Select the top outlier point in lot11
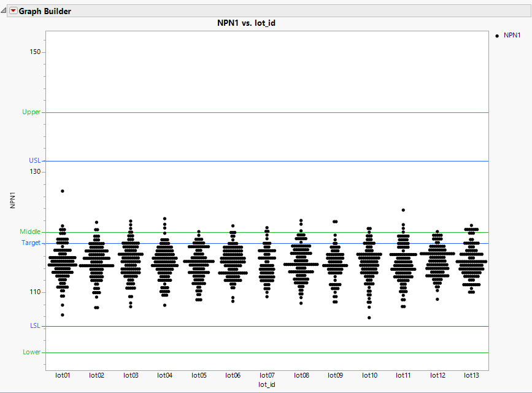Image resolution: width=532 pixels, height=393 pixels. coord(403,210)
